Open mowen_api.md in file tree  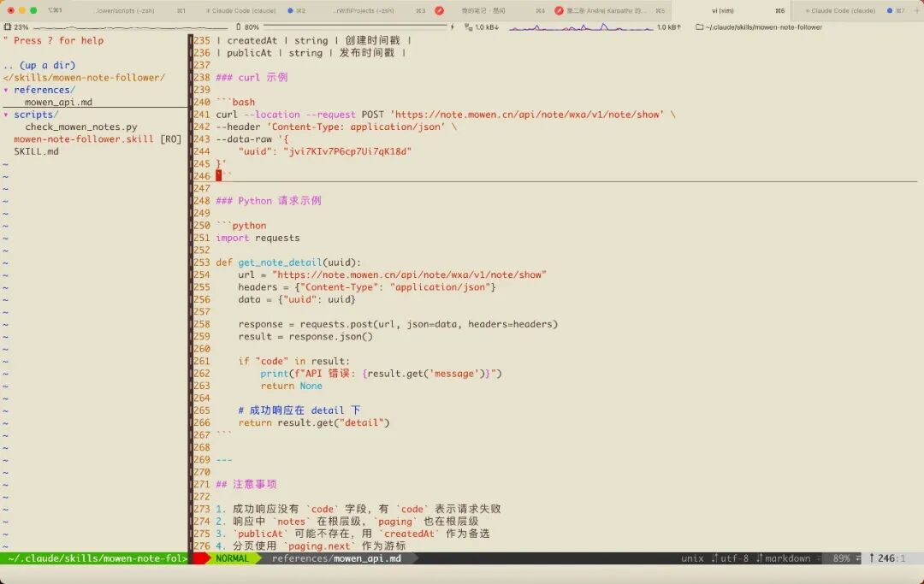58,102
